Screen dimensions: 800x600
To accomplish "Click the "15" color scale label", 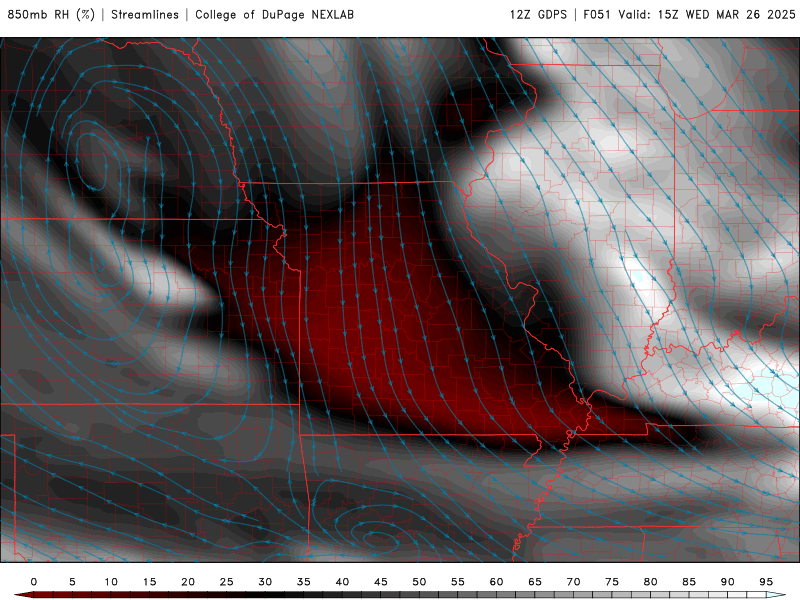I will [x=149, y=582].
